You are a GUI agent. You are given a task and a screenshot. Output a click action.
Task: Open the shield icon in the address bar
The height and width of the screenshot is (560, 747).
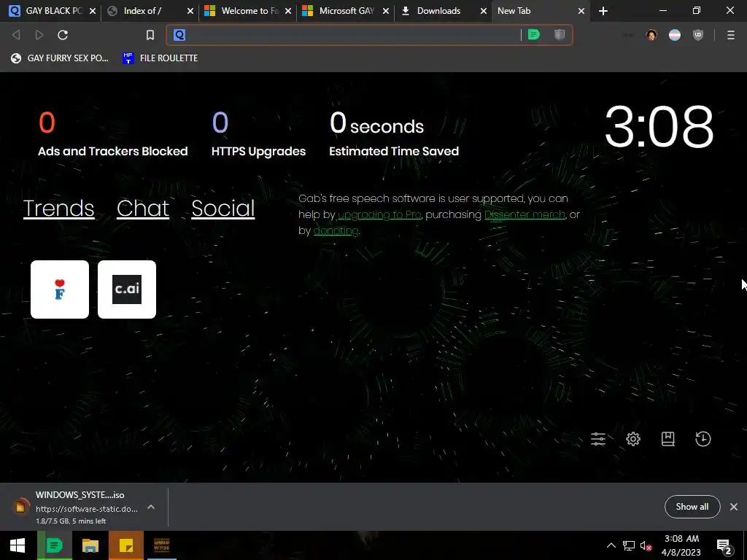560,35
